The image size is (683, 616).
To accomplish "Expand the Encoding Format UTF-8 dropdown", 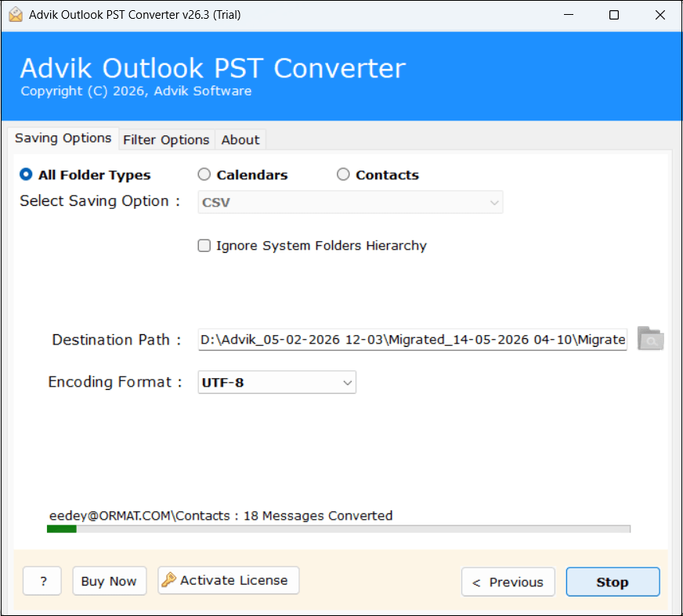I will tap(277, 382).
